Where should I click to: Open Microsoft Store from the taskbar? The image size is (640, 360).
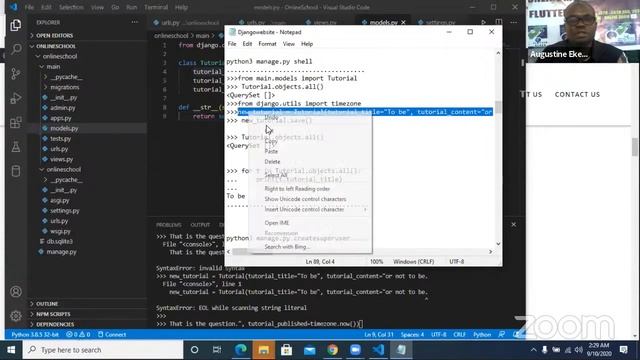pos(287,350)
